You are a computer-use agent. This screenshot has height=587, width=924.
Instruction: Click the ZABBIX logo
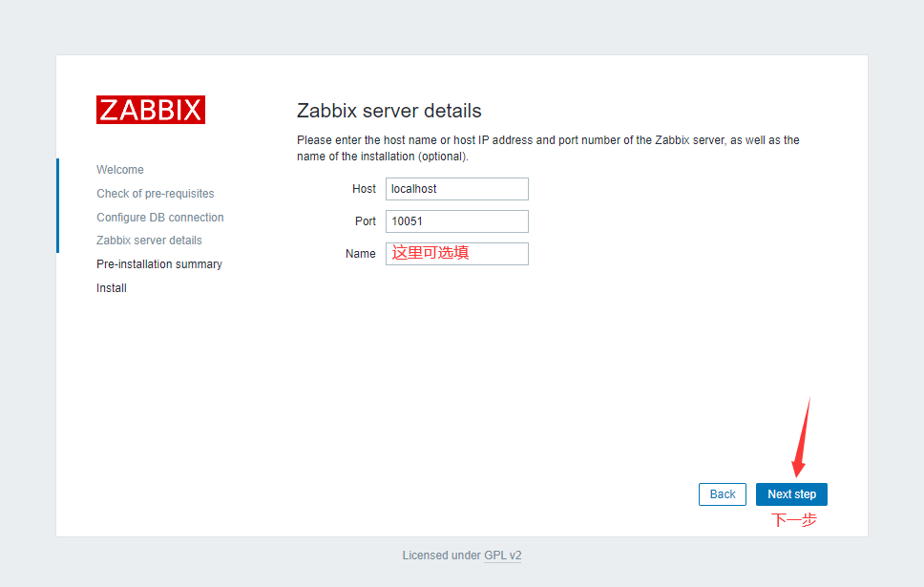point(151,110)
